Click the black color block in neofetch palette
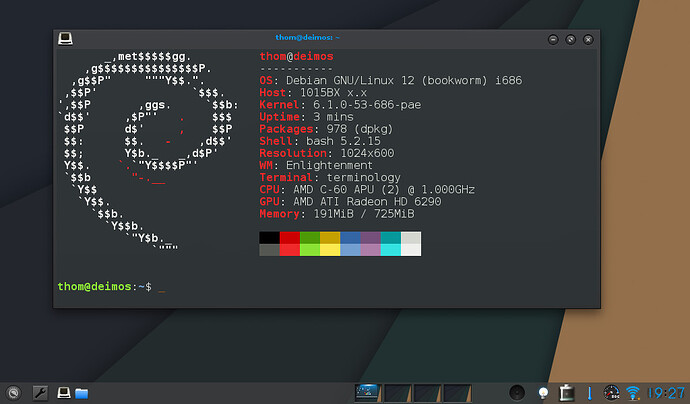 pos(269,238)
